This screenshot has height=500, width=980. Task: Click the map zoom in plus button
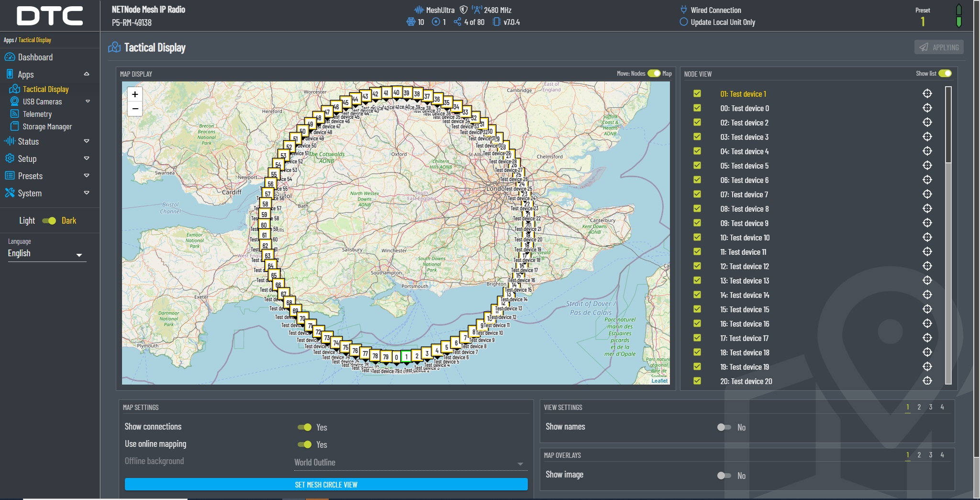click(135, 94)
